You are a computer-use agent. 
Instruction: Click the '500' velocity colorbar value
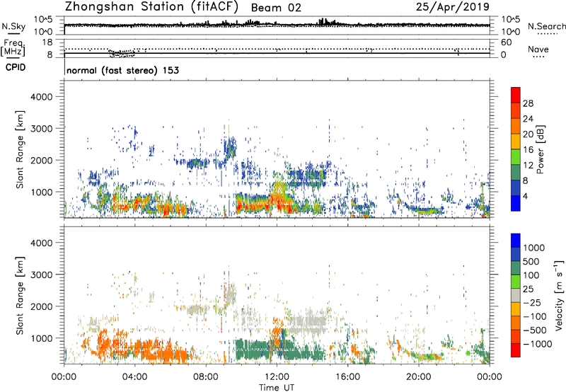coord(531,262)
